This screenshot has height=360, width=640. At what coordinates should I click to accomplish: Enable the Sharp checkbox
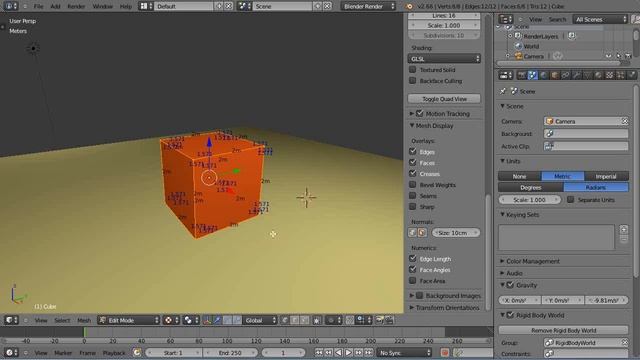click(413, 207)
